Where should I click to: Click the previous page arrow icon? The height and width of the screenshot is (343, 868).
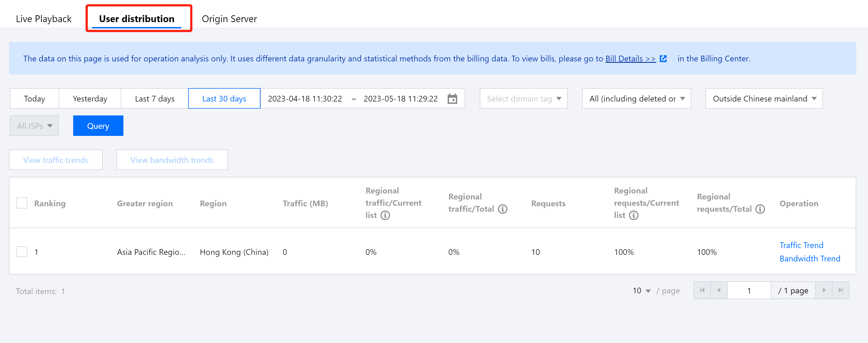coord(719,290)
